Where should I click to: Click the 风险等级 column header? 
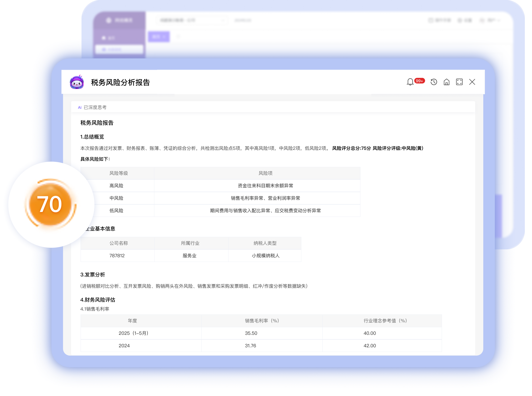click(119, 173)
